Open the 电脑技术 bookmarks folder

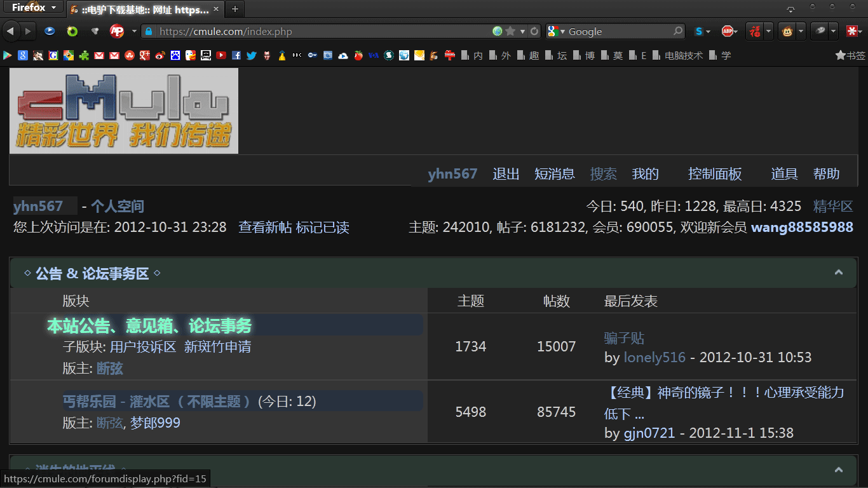coord(677,55)
